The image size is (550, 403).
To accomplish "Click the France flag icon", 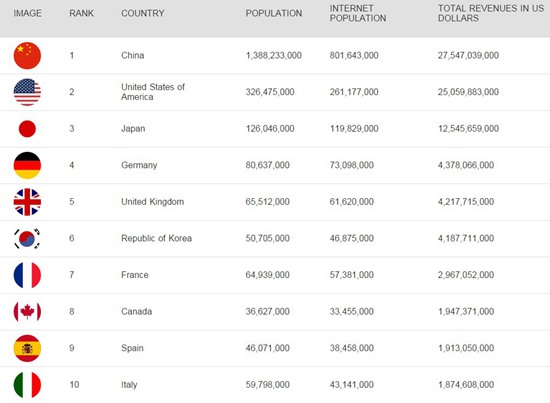I will [27, 275].
